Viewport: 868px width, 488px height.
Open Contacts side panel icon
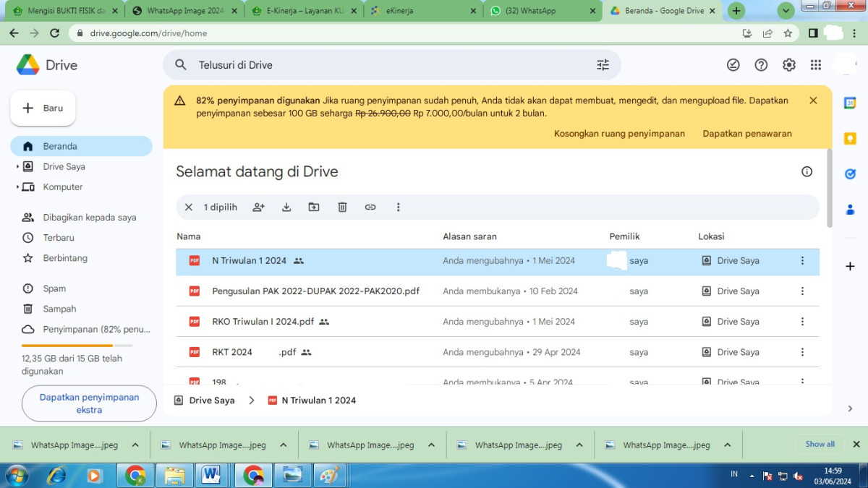pyautogui.click(x=850, y=210)
